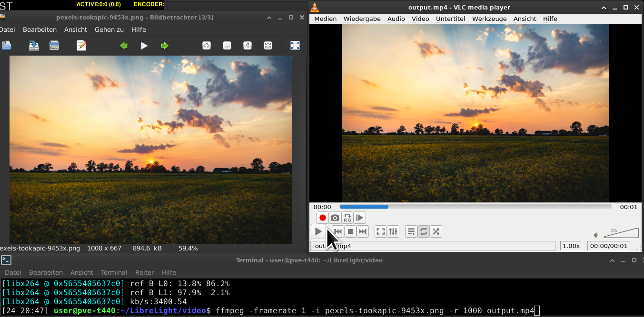The image size is (644, 317).
Task: Expand the Reiter menu in Terminal
Action: tap(144, 272)
